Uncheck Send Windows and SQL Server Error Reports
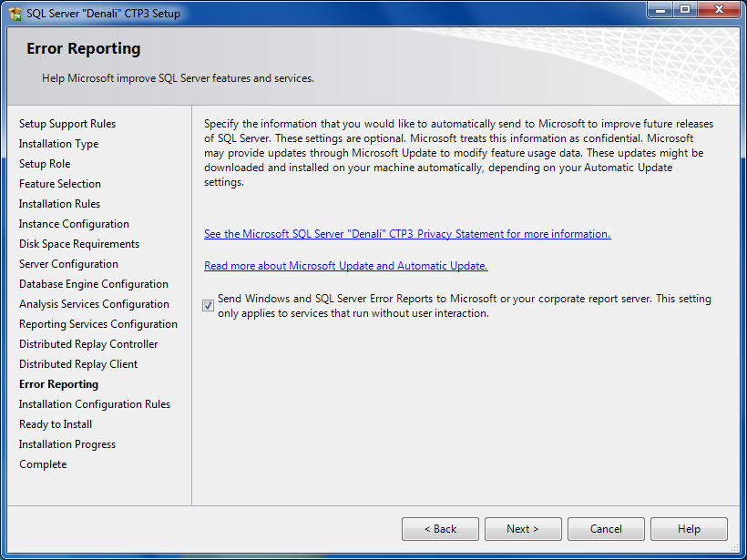The image size is (747, 560). click(x=209, y=305)
